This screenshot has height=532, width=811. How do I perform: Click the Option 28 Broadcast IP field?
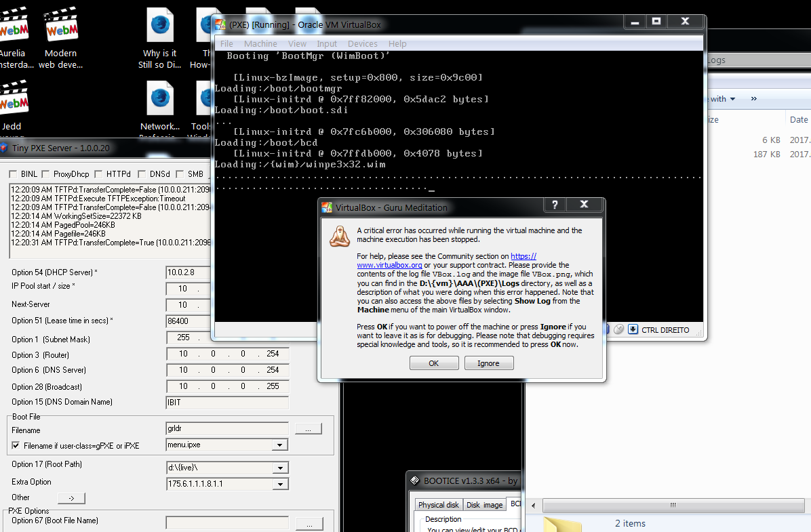228,386
